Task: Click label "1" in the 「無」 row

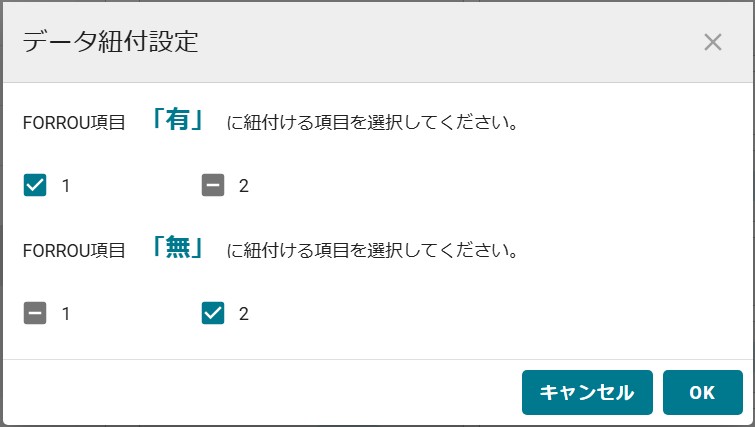Action: 66,314
